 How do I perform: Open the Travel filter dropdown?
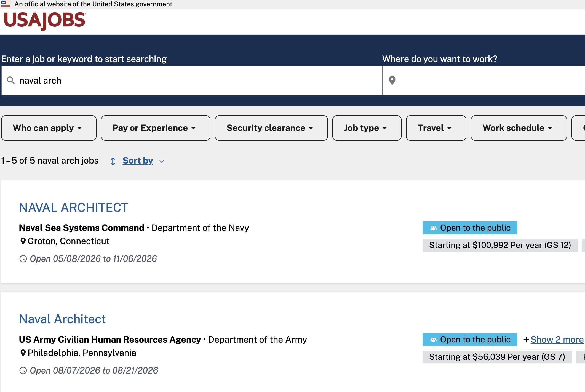point(436,128)
